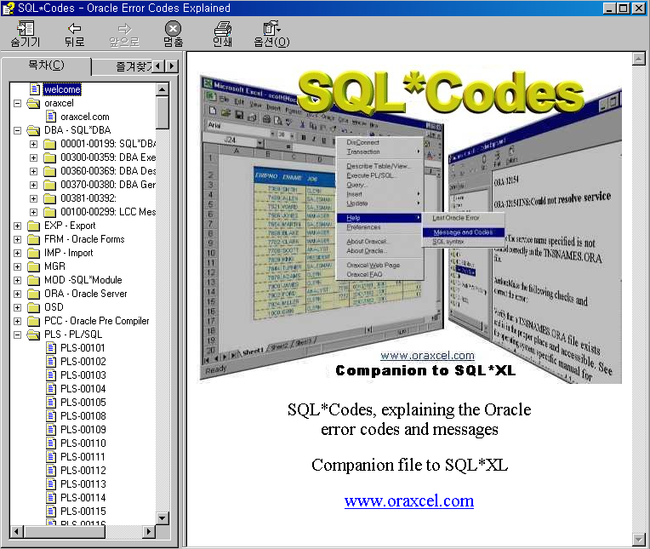Expand the MOD -SQL*Module node

[x=17, y=280]
